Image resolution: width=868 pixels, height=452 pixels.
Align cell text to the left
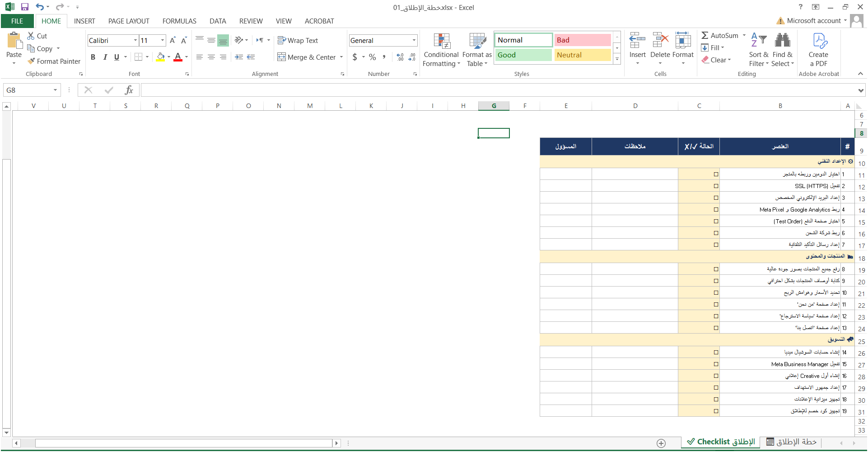point(199,57)
